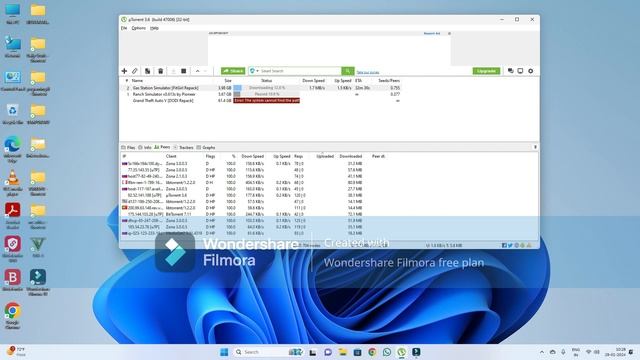
Task: Click the remote monitor icon in the toolbar
Action: pos(520,71)
